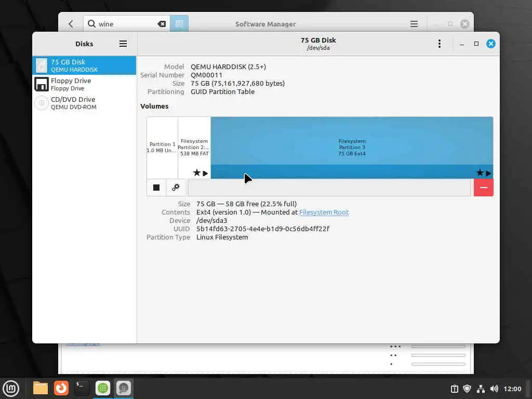Image resolution: width=532 pixels, height=399 pixels.
Task: Open the Linux Mint start menu
Action: pyautogui.click(x=11, y=389)
